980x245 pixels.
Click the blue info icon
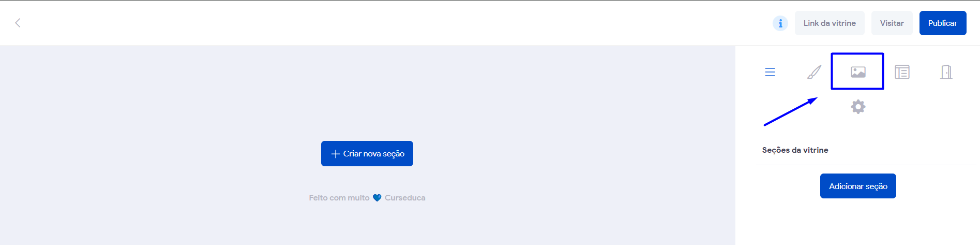780,23
